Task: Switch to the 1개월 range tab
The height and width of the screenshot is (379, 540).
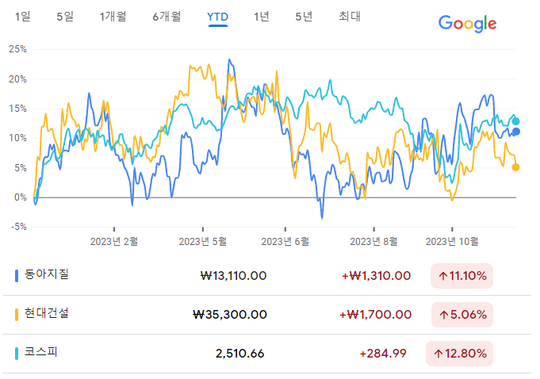Action: [x=113, y=16]
